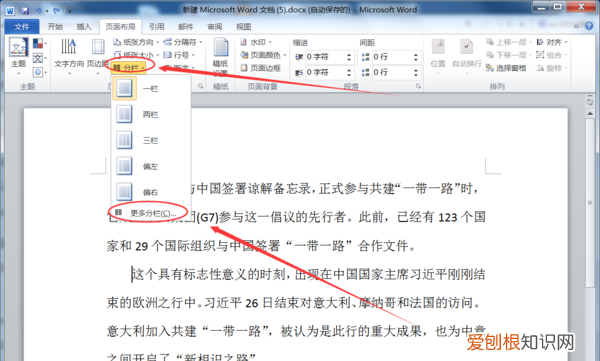Switch to 开始 Home tab
This screenshot has height=361, width=600.
[55, 26]
